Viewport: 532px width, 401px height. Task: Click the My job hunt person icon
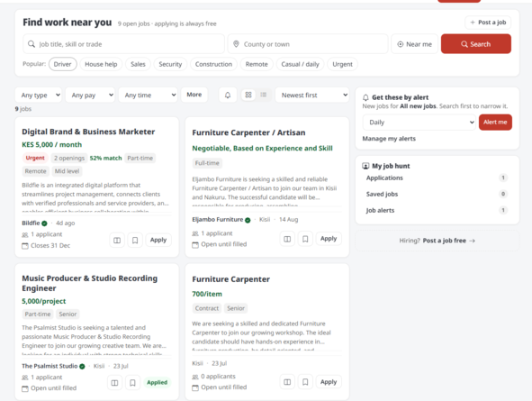point(365,166)
